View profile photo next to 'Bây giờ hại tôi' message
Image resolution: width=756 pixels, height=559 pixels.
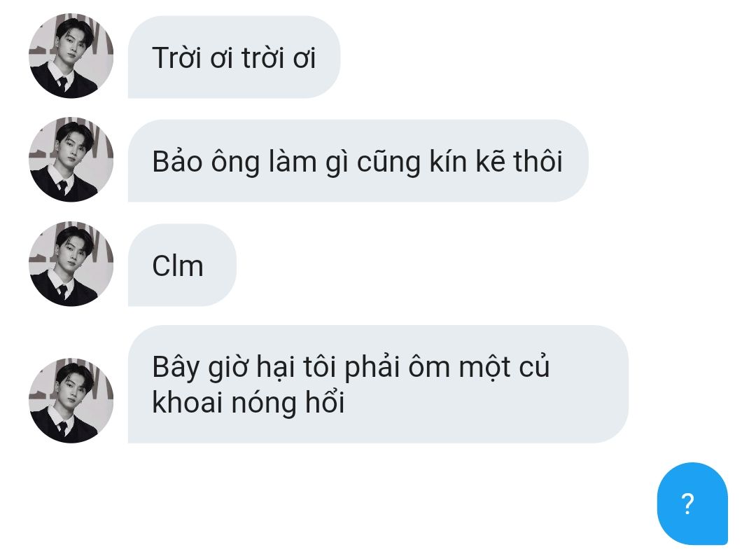point(71,401)
